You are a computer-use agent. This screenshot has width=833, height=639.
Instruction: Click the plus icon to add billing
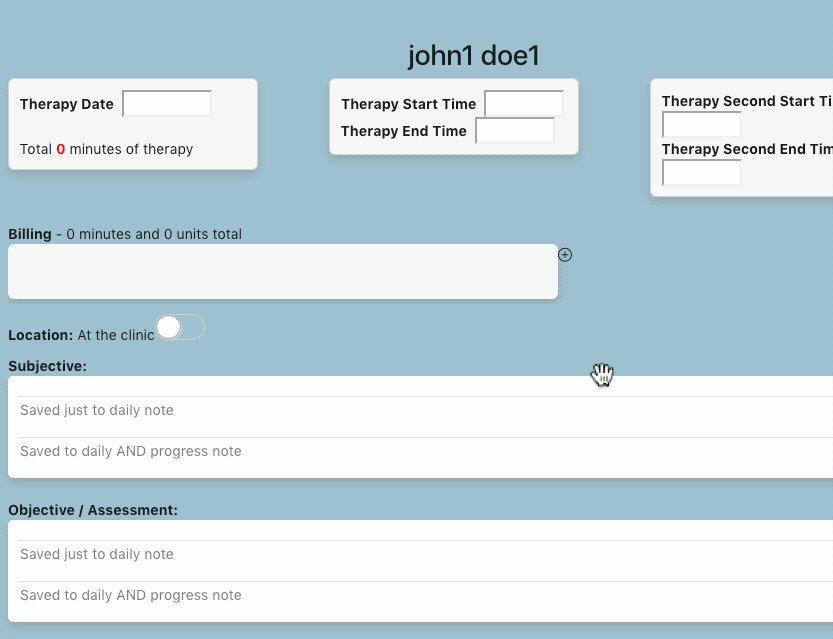point(565,255)
